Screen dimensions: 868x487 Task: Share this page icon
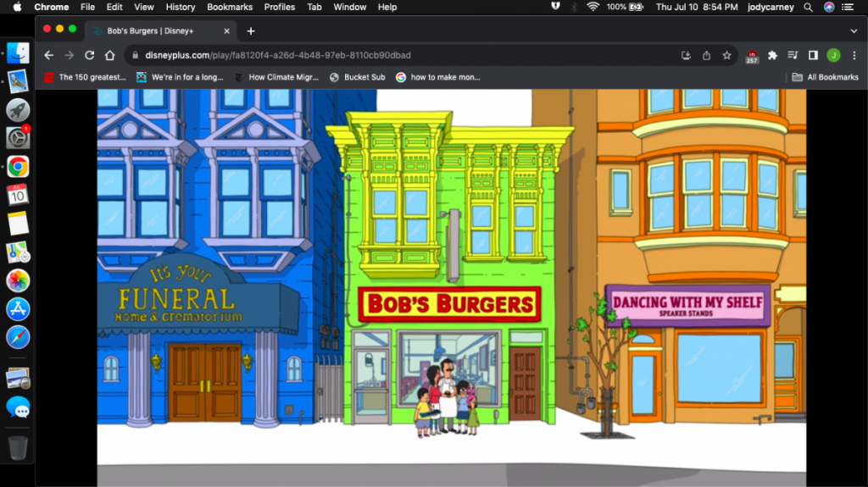[706, 55]
